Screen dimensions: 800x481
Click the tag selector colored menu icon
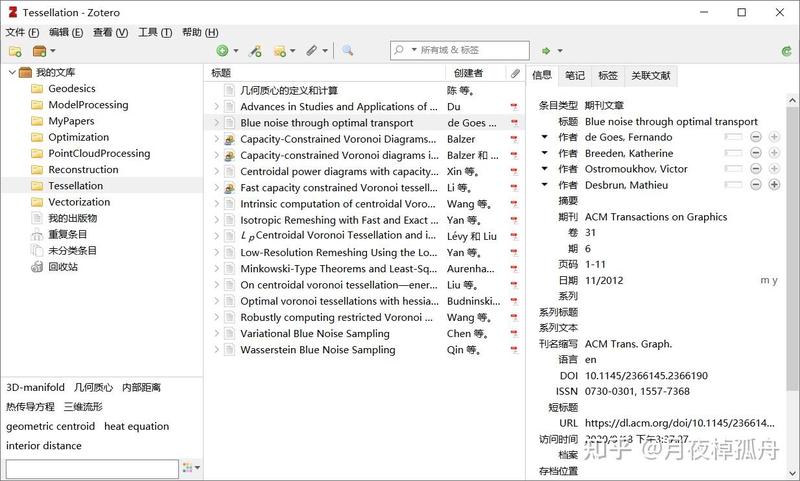tap(191, 468)
